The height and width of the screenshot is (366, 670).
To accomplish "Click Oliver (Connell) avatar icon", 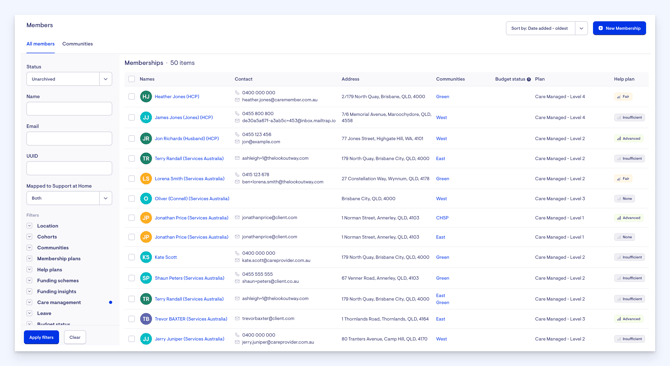I will tap(146, 199).
